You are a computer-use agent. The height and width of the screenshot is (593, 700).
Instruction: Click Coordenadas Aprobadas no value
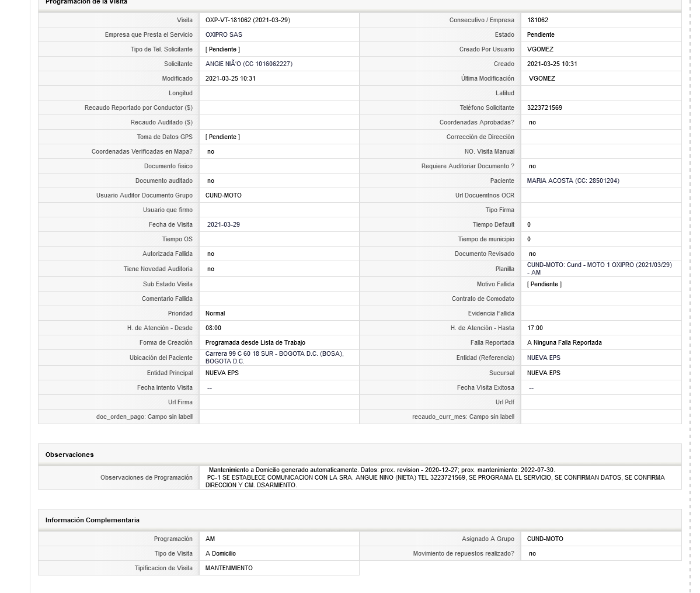pyautogui.click(x=532, y=123)
